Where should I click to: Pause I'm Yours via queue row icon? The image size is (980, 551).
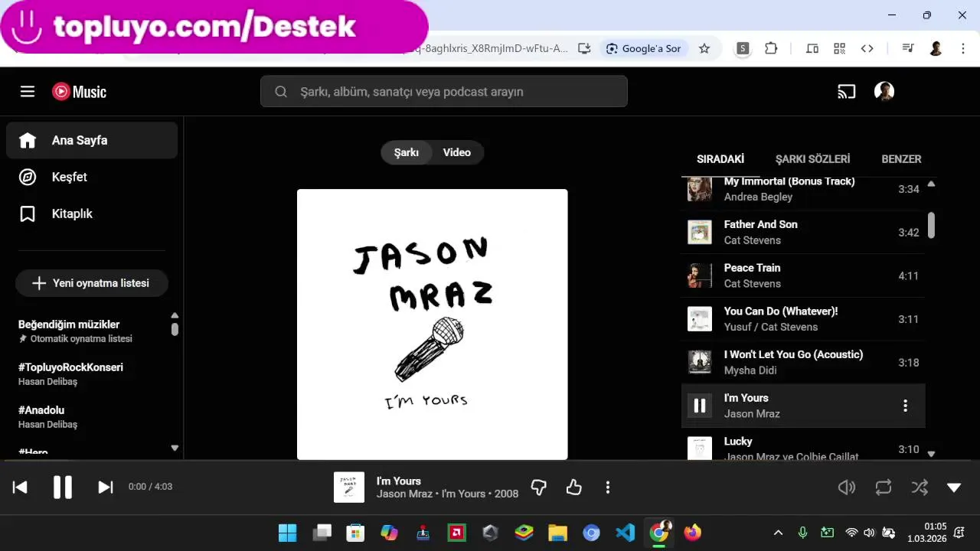700,406
